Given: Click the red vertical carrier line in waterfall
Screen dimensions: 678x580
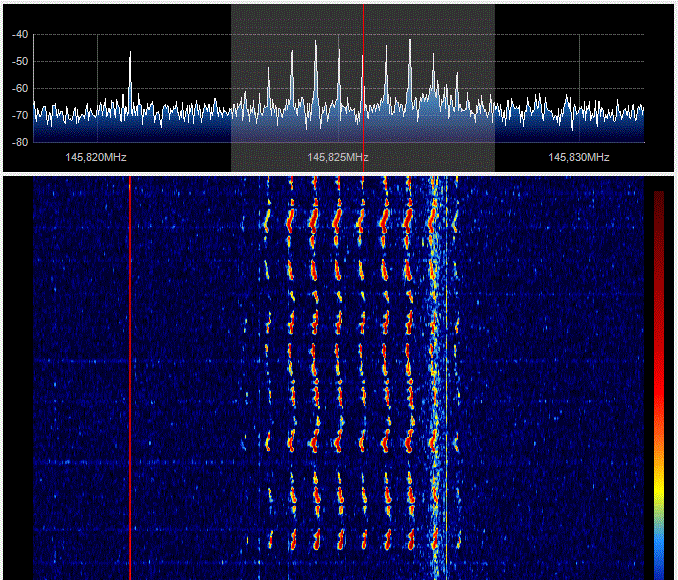Looking at the screenshot, I should point(130,378).
